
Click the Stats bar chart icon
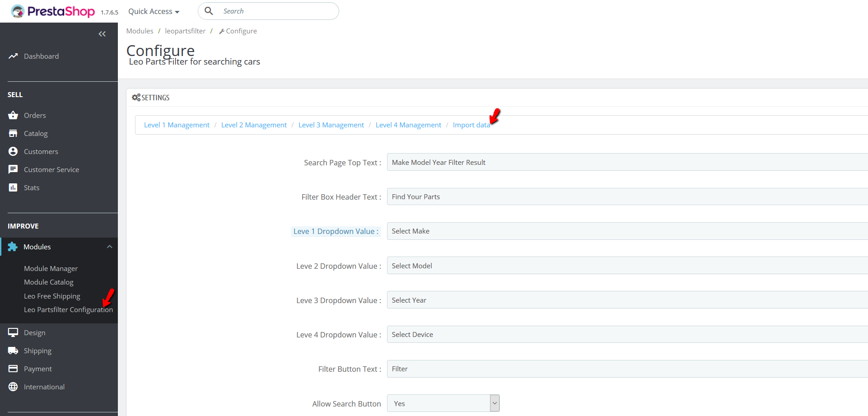[x=13, y=187]
